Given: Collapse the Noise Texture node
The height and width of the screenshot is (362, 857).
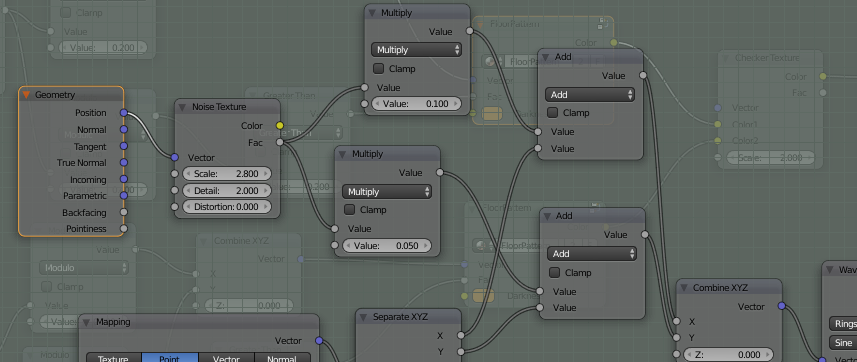Looking at the screenshot, I should [x=182, y=107].
